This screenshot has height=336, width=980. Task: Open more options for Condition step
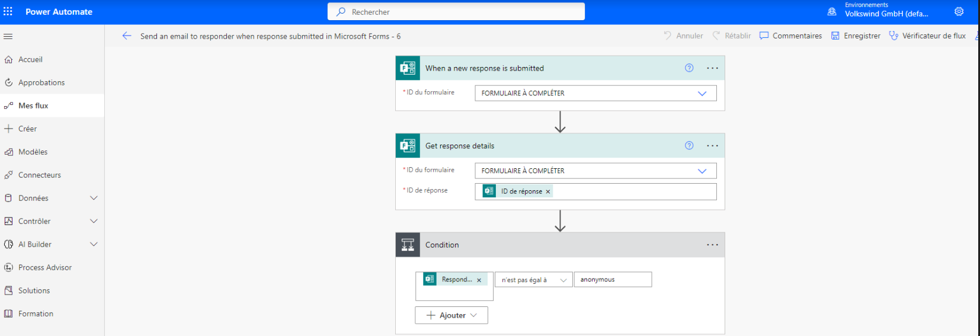(712, 245)
